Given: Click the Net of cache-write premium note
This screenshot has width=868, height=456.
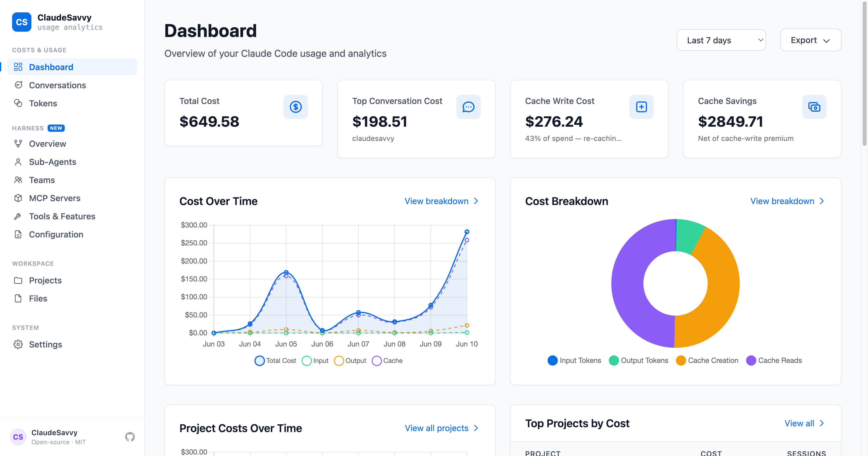Looking at the screenshot, I should click(x=746, y=139).
